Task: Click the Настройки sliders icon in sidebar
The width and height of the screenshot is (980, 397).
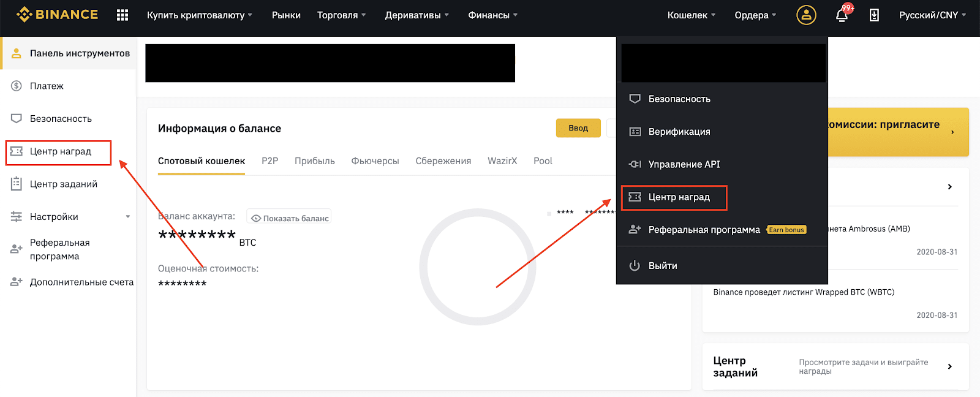Action: 17,216
